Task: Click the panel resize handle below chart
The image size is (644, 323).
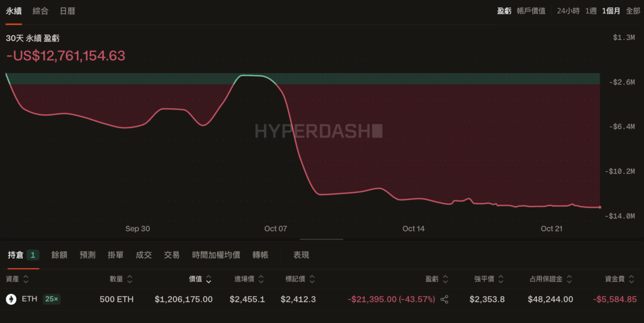Action: point(322,239)
